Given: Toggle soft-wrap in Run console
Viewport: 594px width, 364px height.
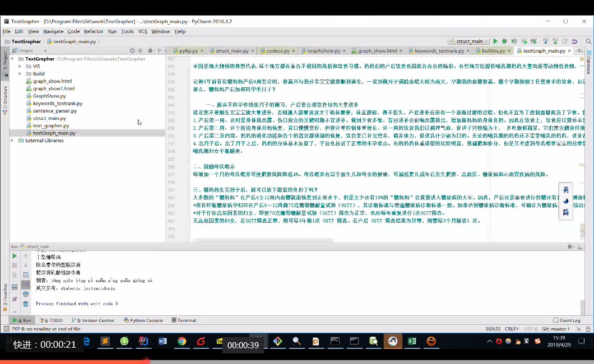Looking at the screenshot, I should 26,275.
